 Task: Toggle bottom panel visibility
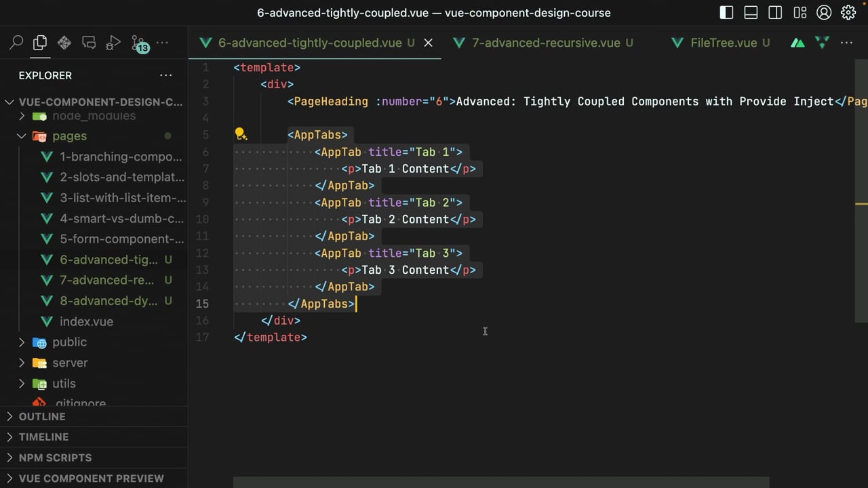tap(751, 12)
